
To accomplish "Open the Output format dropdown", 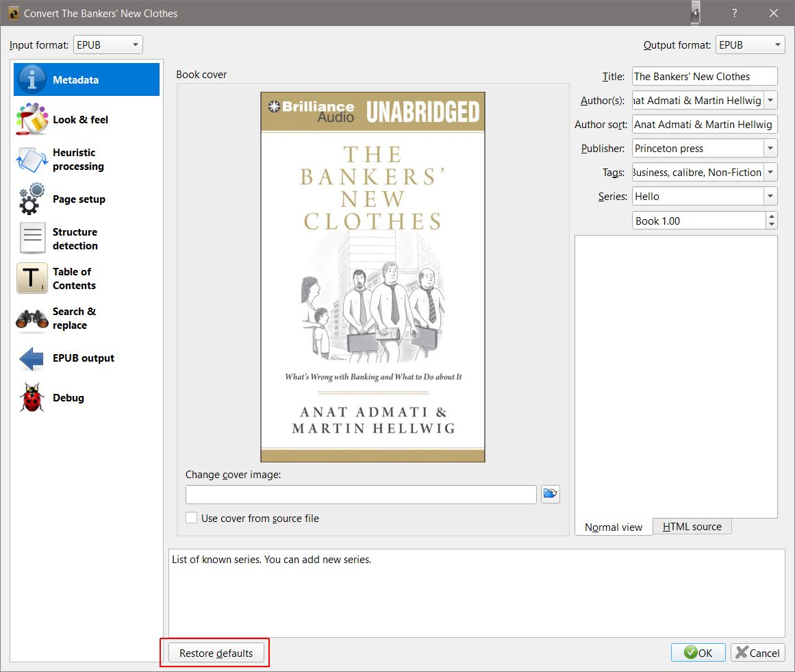I will click(x=750, y=45).
